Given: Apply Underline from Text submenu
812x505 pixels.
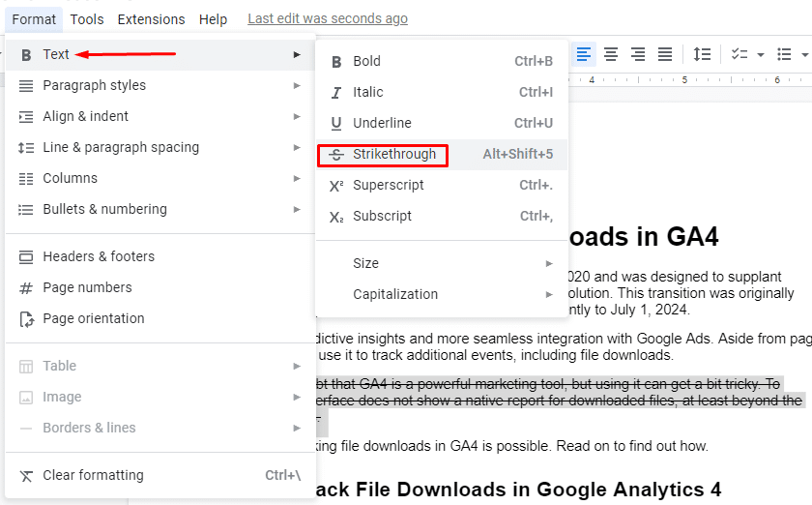Looking at the screenshot, I should coord(442,124).
